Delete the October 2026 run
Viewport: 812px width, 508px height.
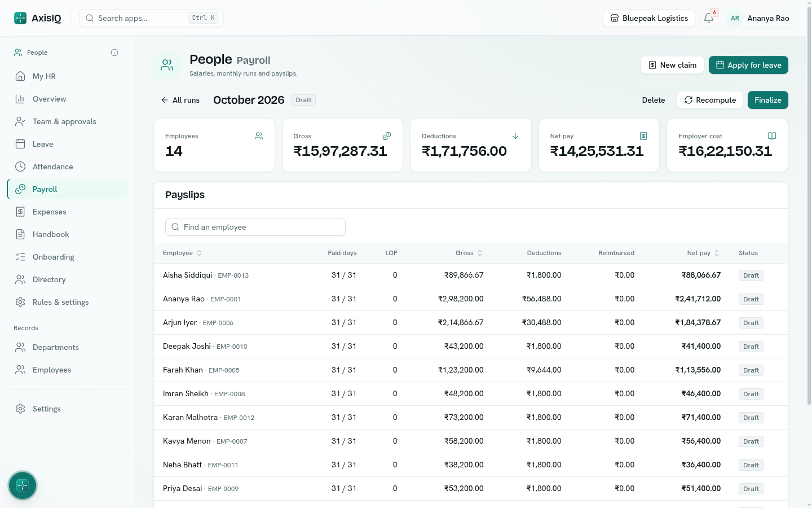pos(654,100)
